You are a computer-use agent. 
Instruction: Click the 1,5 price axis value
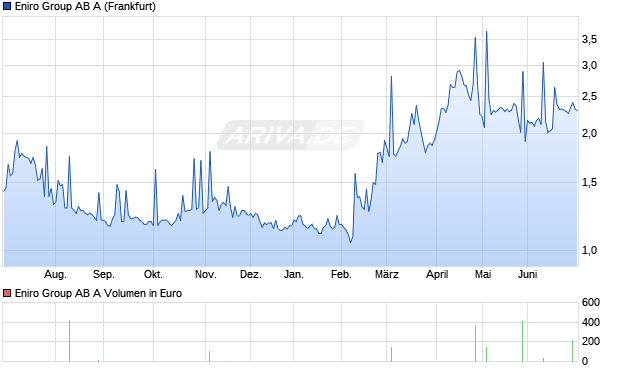pyautogui.click(x=589, y=182)
